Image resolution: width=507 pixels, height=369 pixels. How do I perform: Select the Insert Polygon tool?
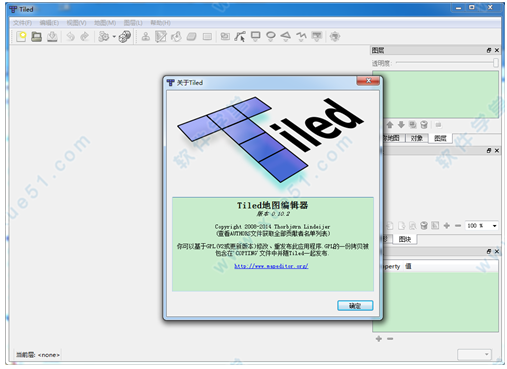286,36
